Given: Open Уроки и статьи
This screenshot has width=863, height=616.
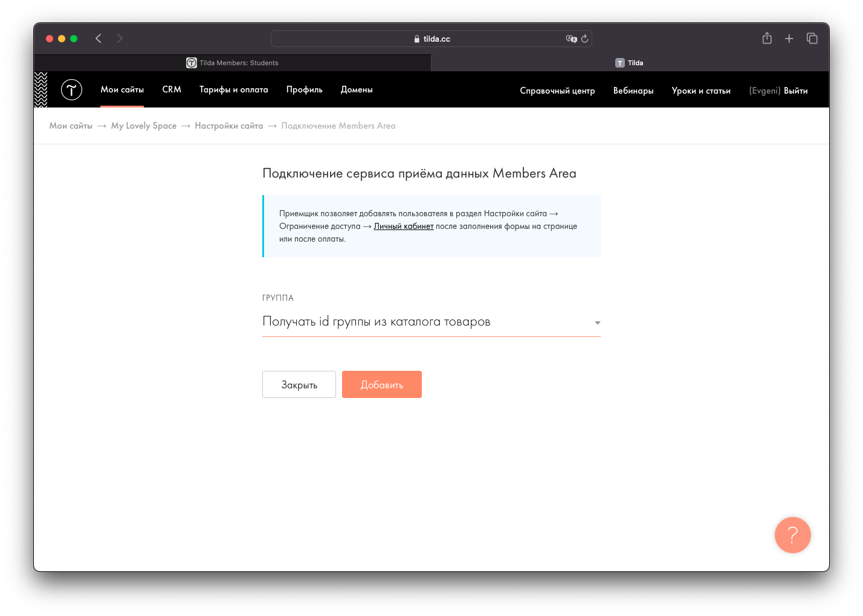Looking at the screenshot, I should point(701,91).
